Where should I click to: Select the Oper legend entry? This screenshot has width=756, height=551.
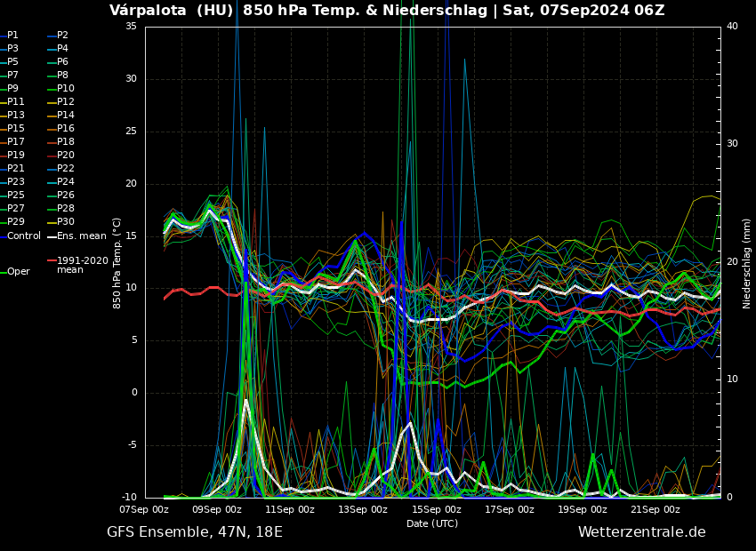(x=19, y=272)
